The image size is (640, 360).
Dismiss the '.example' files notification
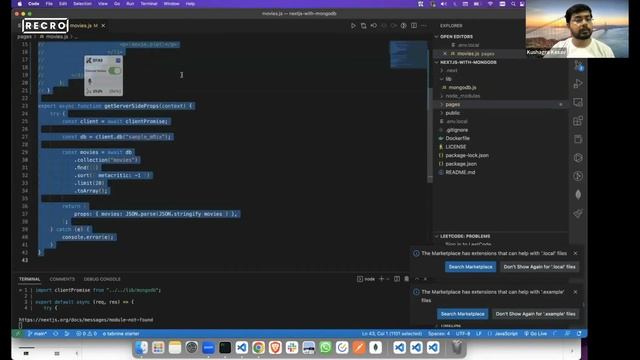[x=576, y=292]
